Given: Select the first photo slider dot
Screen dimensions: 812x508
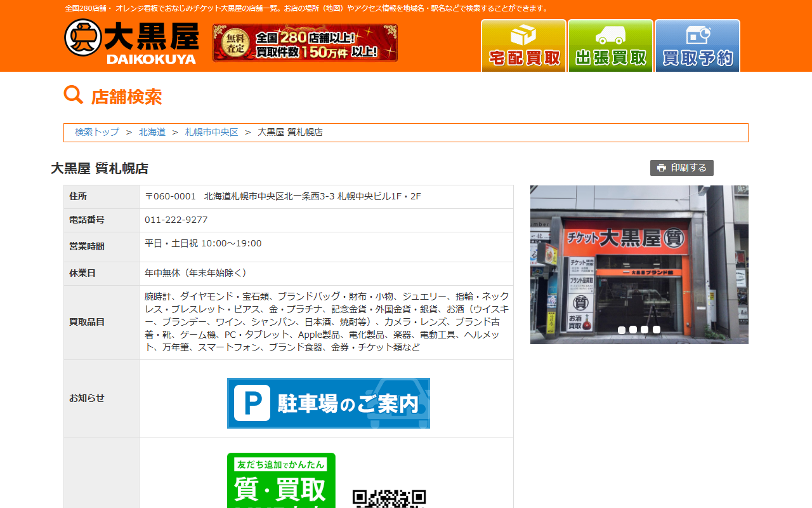Looking at the screenshot, I should (x=622, y=330).
